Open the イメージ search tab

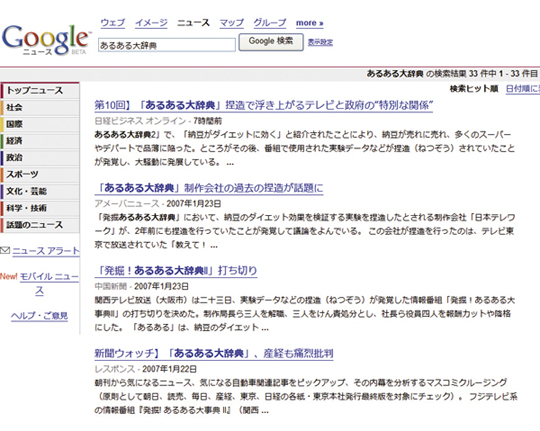151,23
